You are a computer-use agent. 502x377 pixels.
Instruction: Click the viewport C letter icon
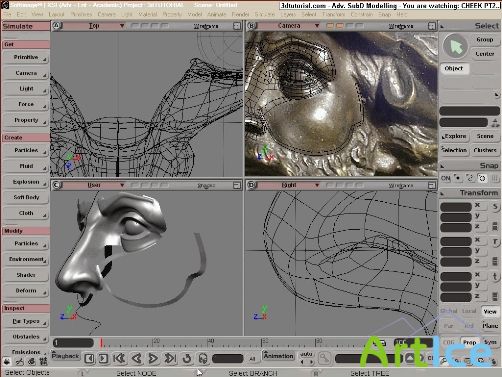tap(57, 185)
